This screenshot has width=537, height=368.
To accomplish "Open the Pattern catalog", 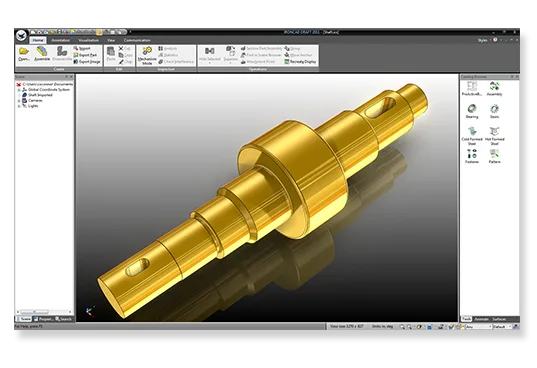I will tap(494, 156).
